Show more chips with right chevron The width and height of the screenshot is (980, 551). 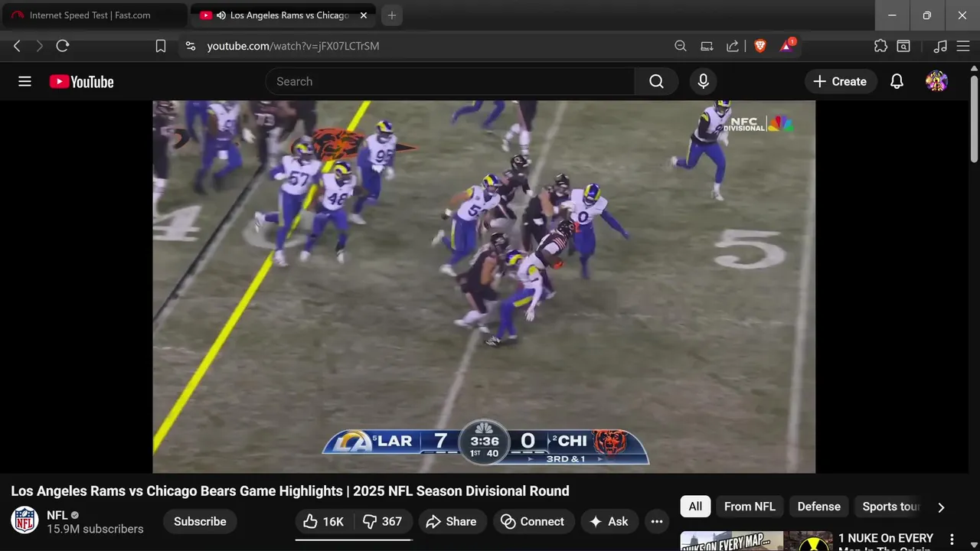pos(941,507)
